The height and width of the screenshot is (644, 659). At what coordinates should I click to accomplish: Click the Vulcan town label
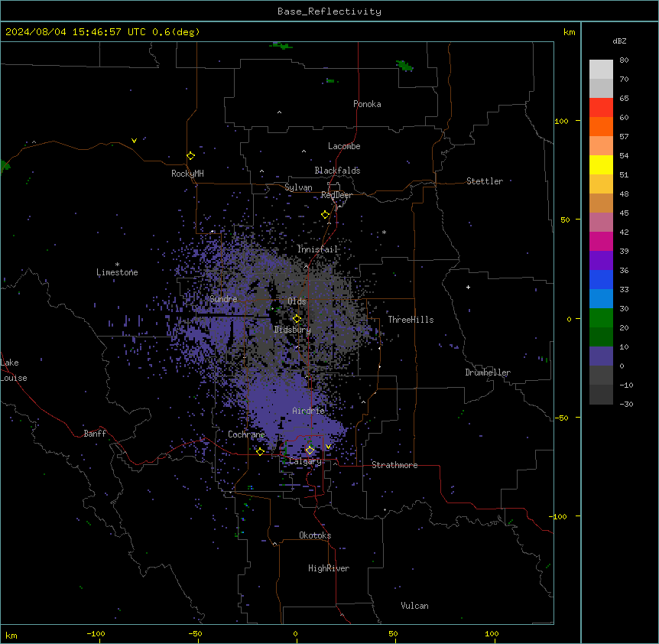tap(414, 606)
